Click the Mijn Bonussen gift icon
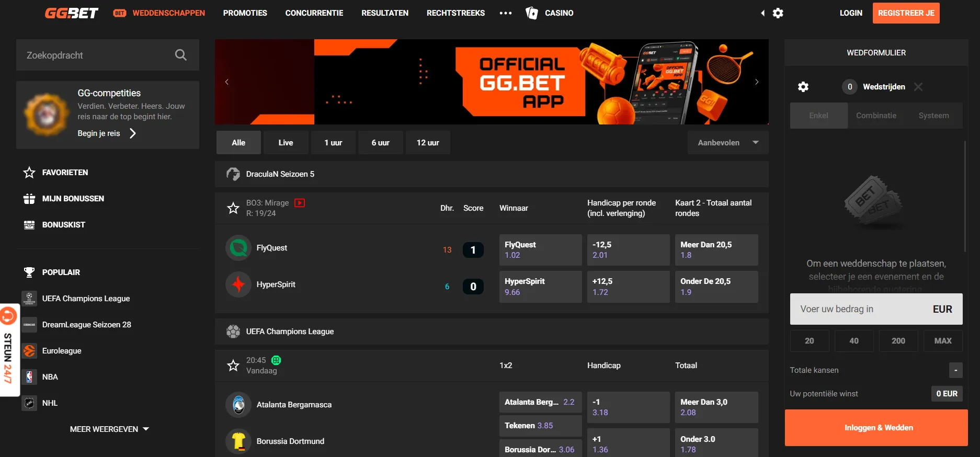The height and width of the screenshot is (457, 980). pyautogui.click(x=29, y=199)
